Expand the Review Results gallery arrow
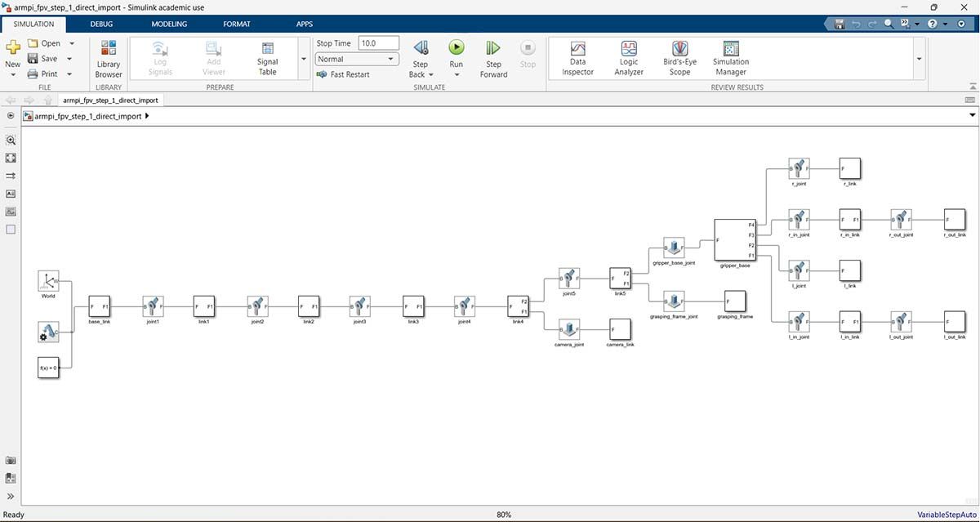 click(x=919, y=59)
